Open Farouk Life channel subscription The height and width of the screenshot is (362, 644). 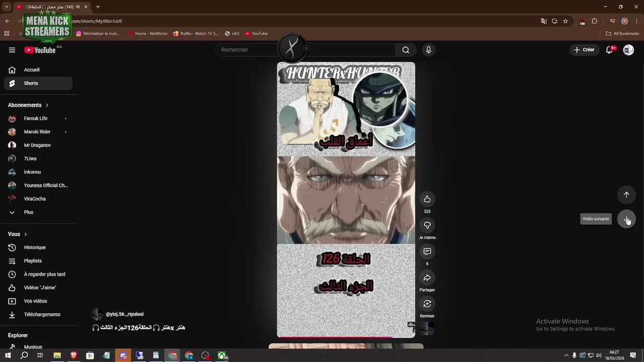pyautogui.click(x=38, y=119)
